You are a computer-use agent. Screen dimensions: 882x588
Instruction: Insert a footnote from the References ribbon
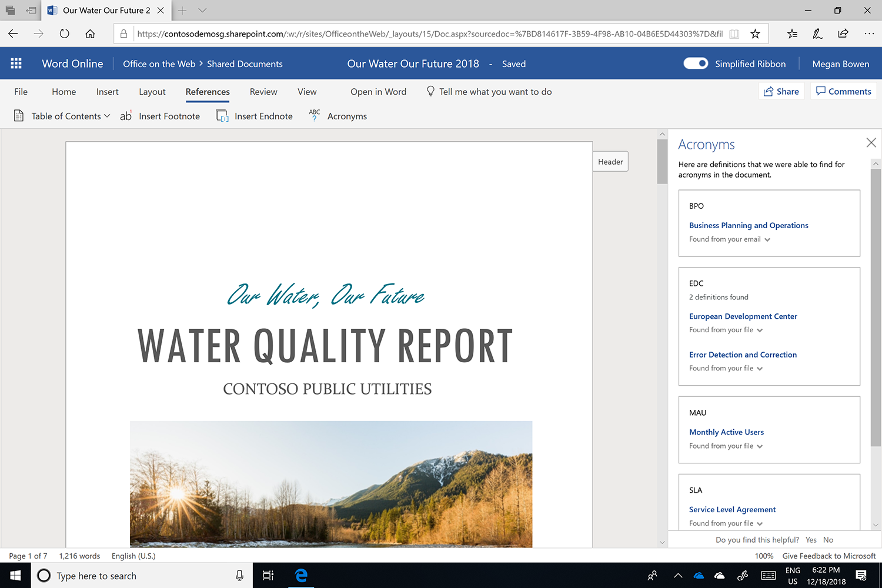click(161, 116)
